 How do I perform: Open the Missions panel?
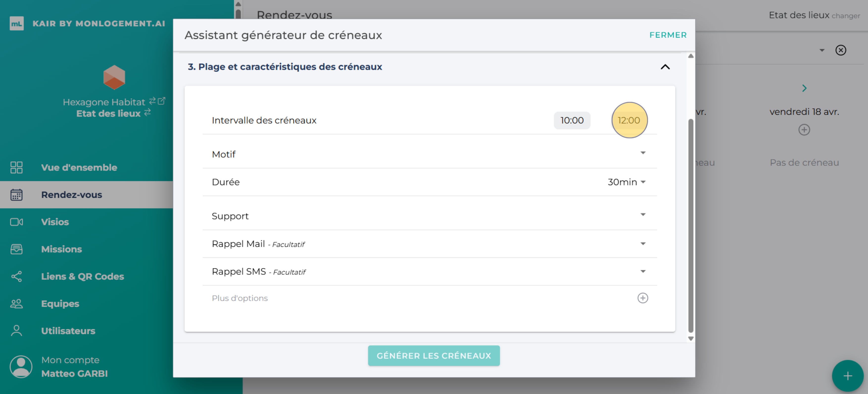[61, 249]
